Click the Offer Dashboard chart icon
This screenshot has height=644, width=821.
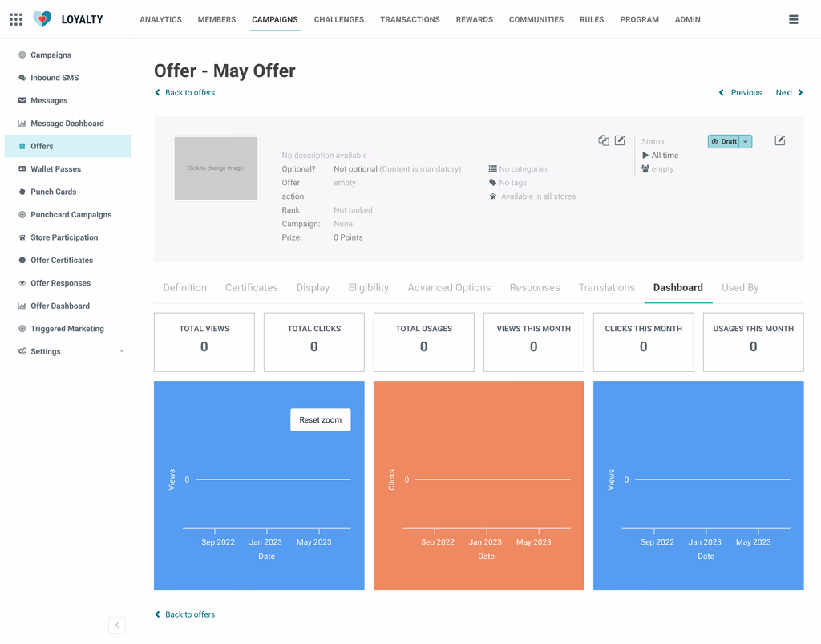pyautogui.click(x=22, y=306)
